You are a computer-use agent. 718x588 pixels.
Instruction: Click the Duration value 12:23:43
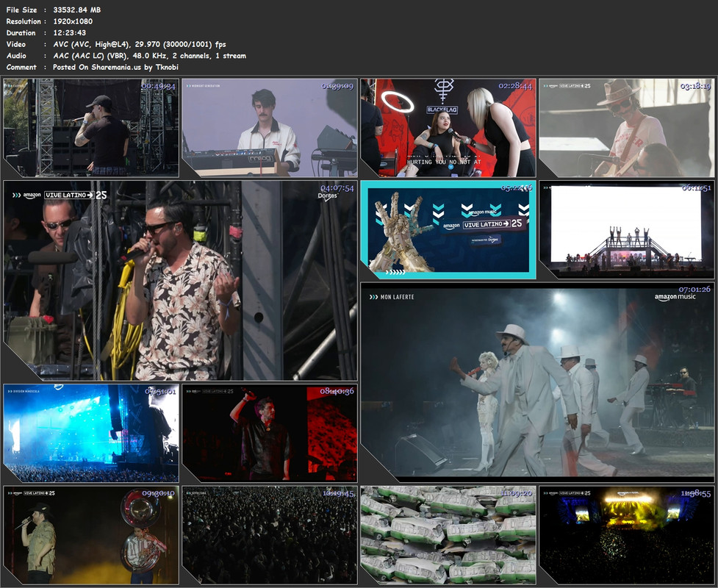click(70, 32)
